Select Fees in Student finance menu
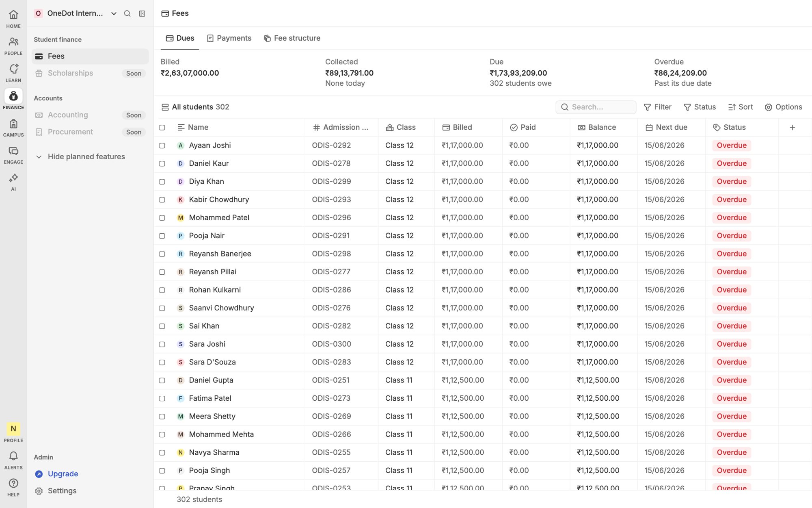812x508 pixels. 90,56
